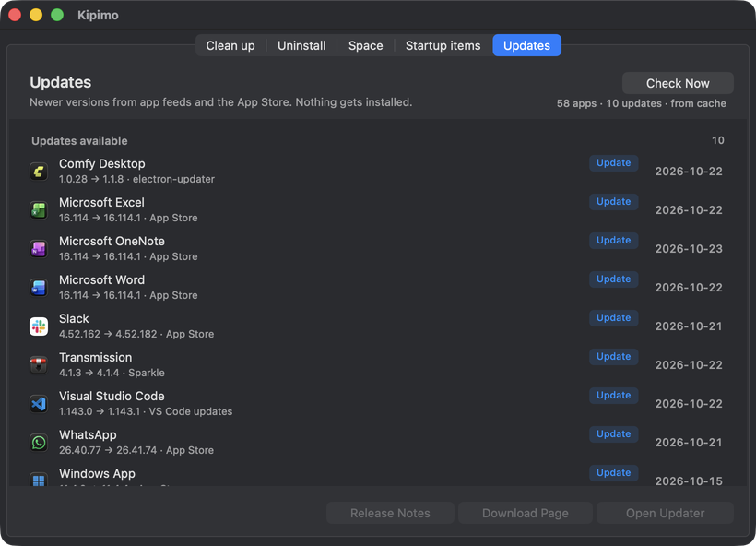This screenshot has height=546, width=756.
Task: Click the Comfy Desktop app icon
Action: 39,172
